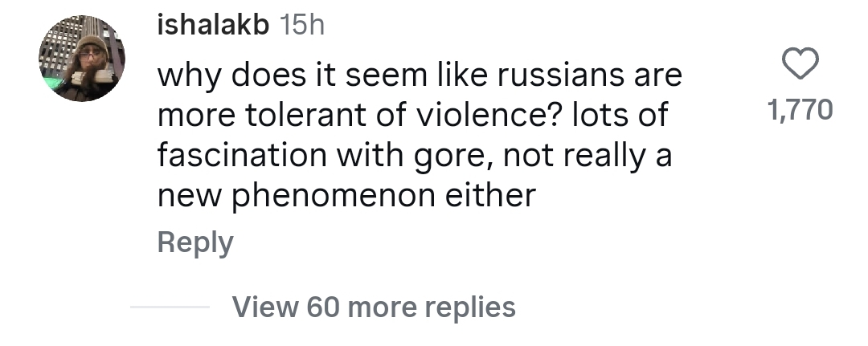
Task: Show the hidden replies thread
Action: coord(374,307)
